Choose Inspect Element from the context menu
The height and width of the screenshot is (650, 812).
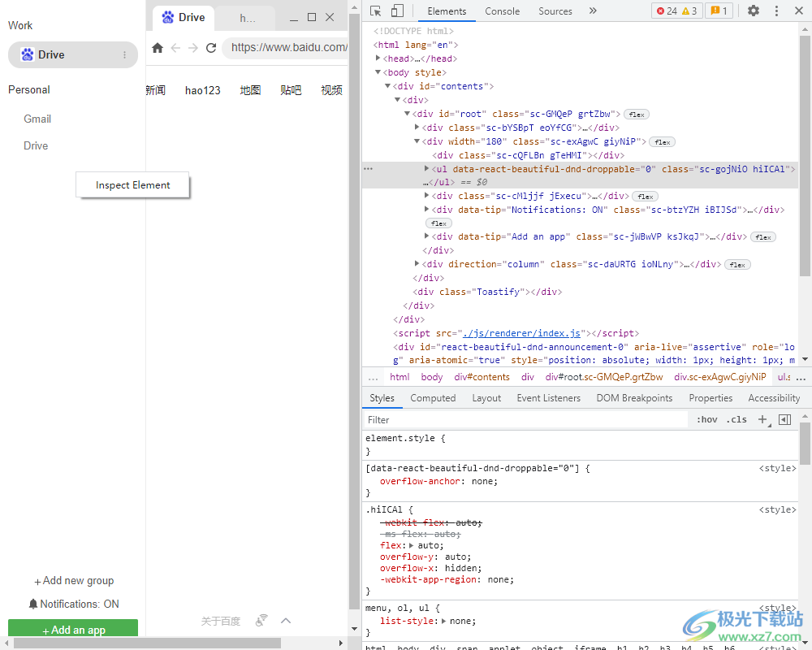132,185
